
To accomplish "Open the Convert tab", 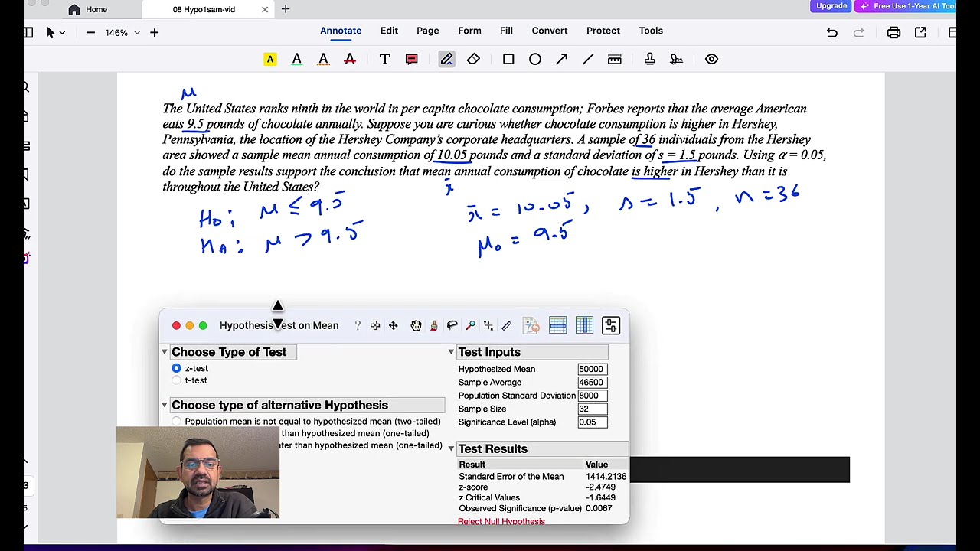I will [x=550, y=31].
